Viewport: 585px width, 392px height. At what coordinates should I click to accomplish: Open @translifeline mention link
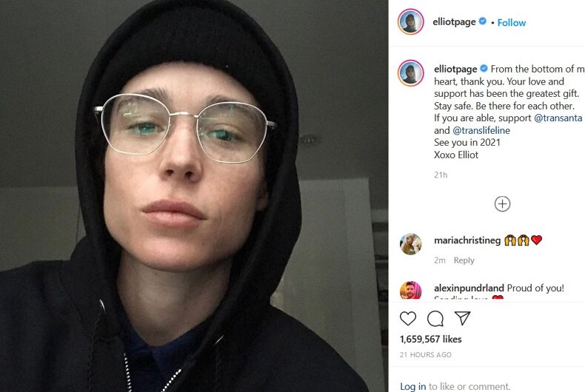click(481, 130)
